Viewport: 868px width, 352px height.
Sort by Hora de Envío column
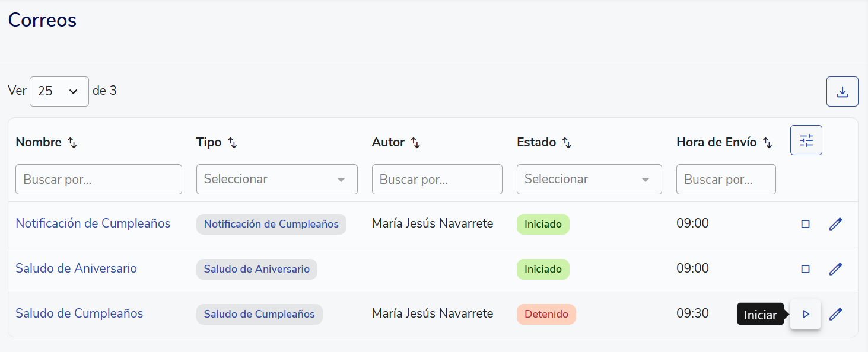(x=767, y=143)
